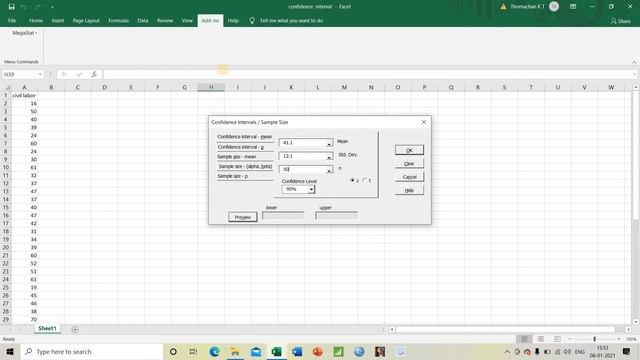Select Sample size - mean tab in dialog
Image resolution: width=640 pixels, height=360 pixels.
(244, 157)
